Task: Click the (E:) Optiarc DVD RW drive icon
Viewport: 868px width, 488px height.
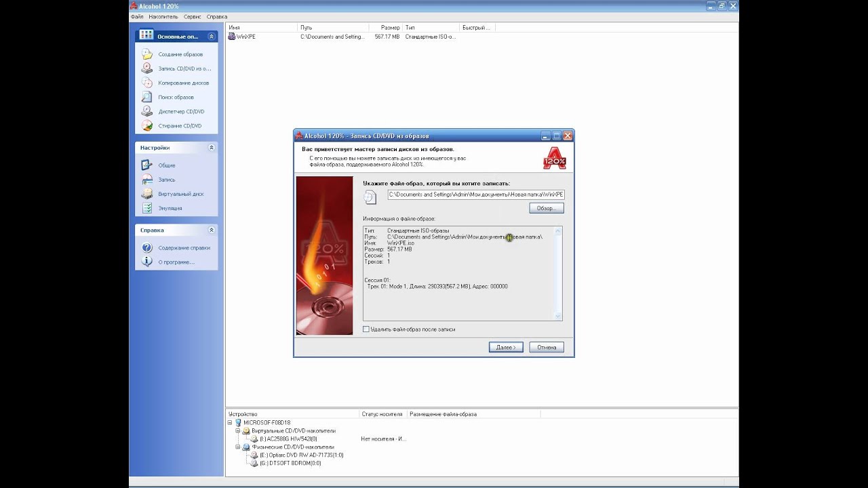Action: pos(254,455)
